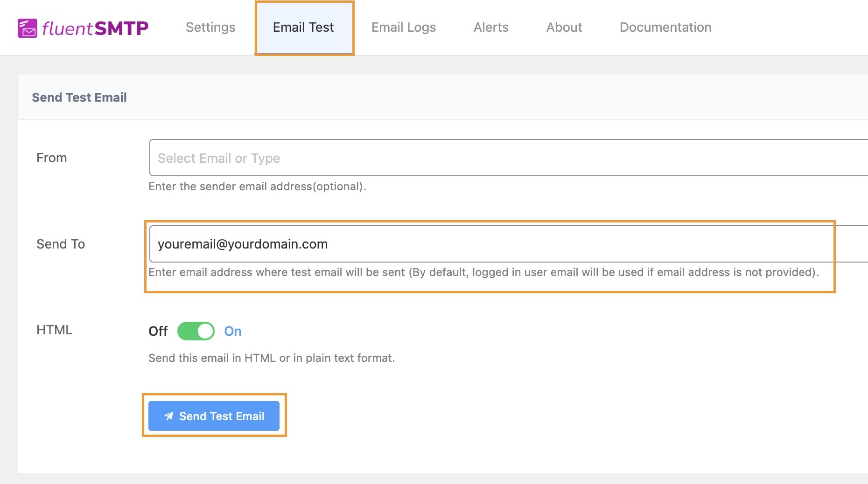Open the Settings tab
The image size is (868, 484).
210,27
